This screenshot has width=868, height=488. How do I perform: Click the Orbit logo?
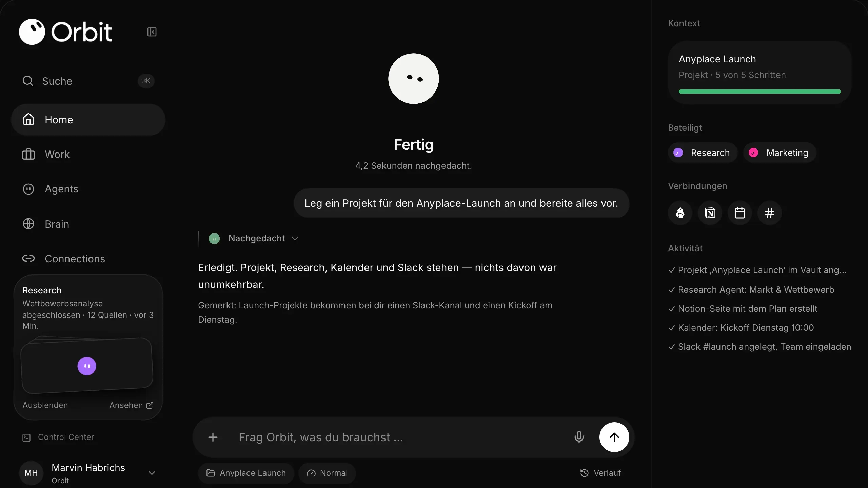click(x=65, y=32)
